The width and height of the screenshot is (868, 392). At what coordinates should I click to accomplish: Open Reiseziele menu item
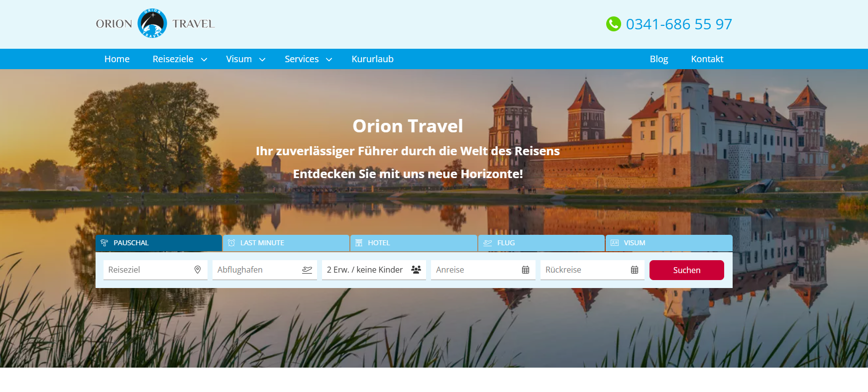[173, 59]
